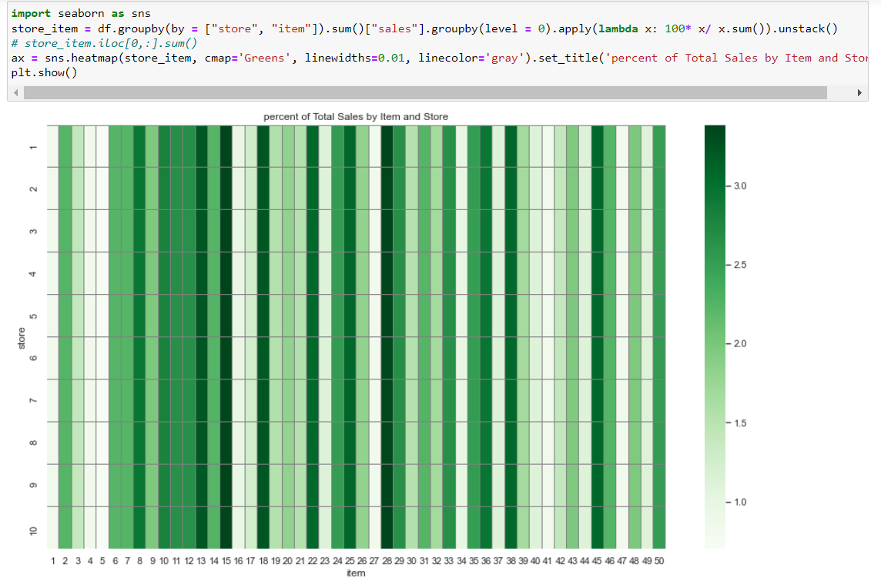881x588 pixels.
Task: Click the 'item' x-axis label
Action: (x=356, y=573)
